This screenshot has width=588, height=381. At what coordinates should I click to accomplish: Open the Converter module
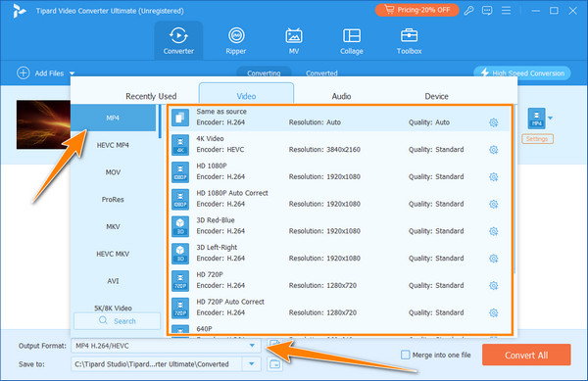pos(178,40)
